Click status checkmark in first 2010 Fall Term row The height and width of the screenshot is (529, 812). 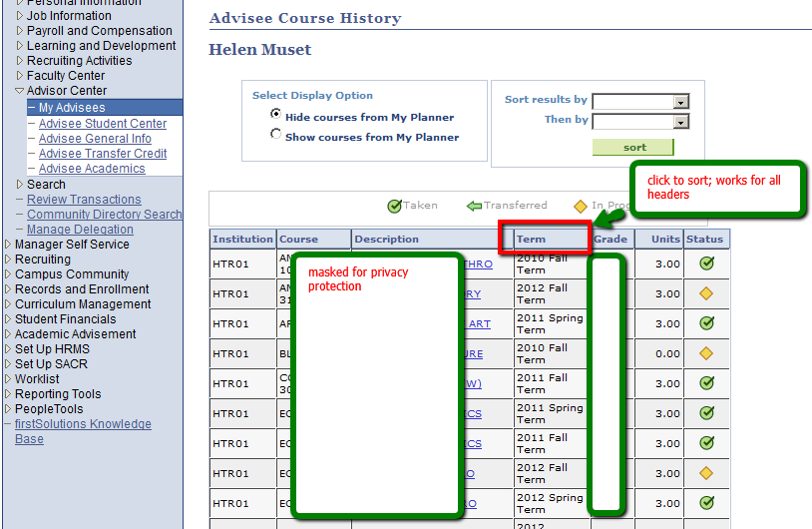pos(706,264)
